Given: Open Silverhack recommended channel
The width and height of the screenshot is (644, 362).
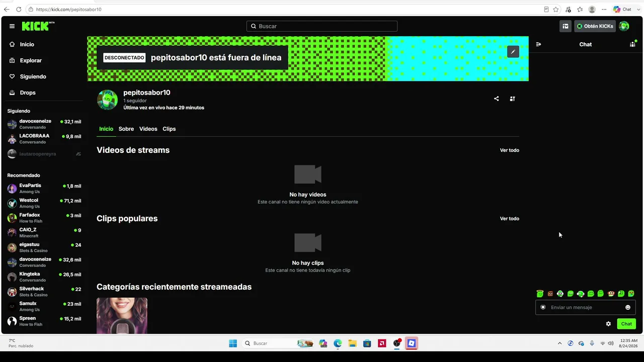Looking at the screenshot, I should click(44, 292).
